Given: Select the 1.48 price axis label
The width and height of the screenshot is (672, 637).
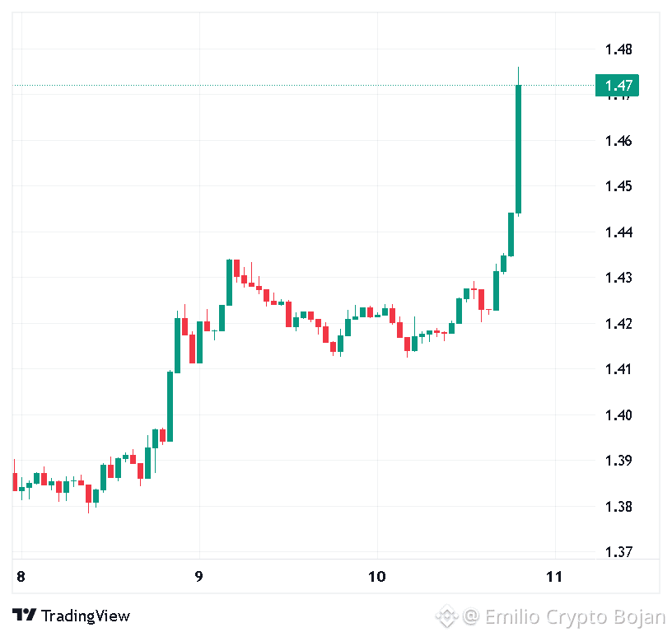Looking at the screenshot, I should (618, 49).
